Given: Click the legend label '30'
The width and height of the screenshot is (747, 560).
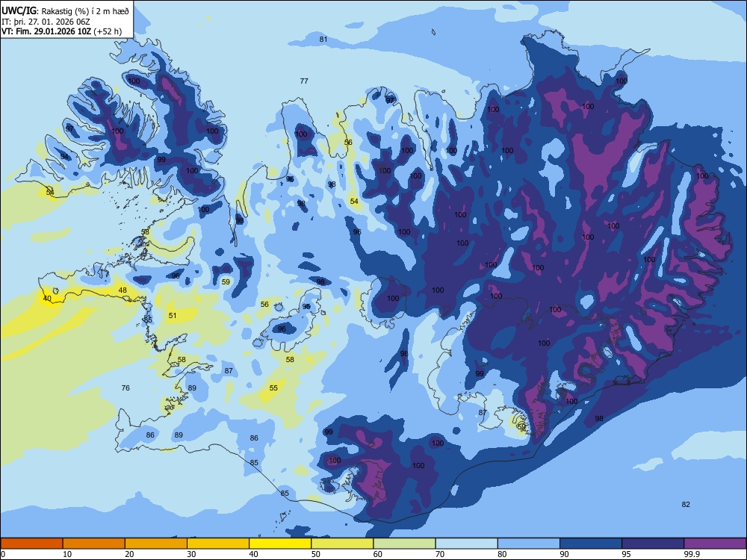Looking at the screenshot, I should tap(191, 554).
